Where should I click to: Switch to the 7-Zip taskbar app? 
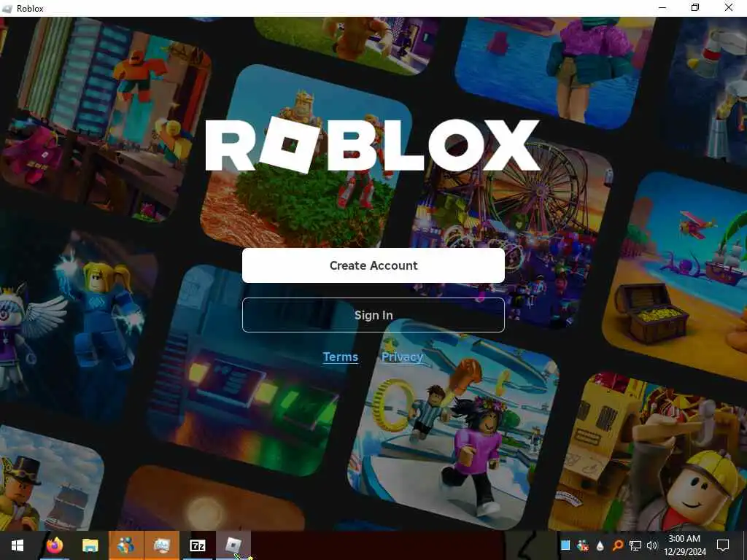[x=197, y=545]
